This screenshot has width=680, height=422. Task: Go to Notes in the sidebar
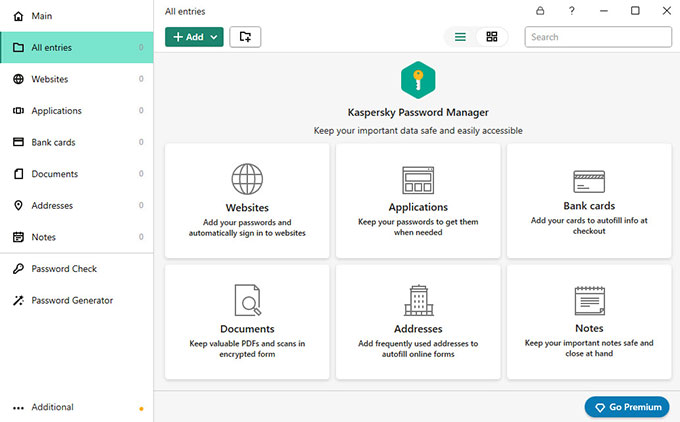(x=76, y=237)
